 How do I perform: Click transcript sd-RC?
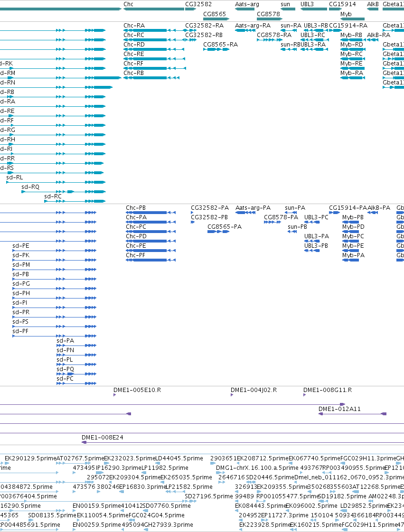pos(75,201)
